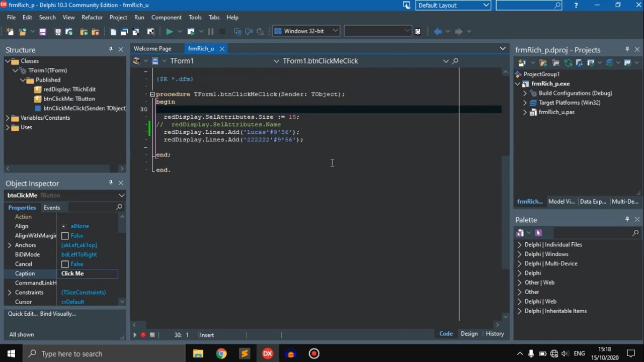Click play macro arrow in editor status bar
The image size is (644, 362).
pos(134,335)
